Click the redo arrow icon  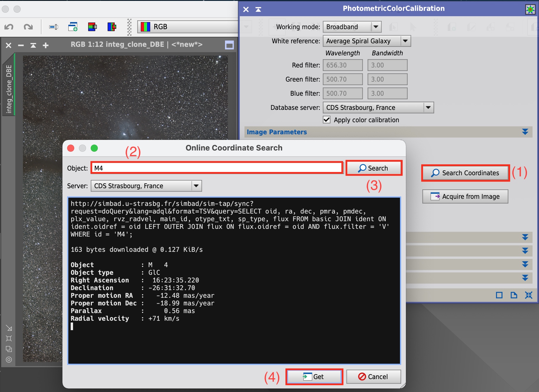point(28,27)
